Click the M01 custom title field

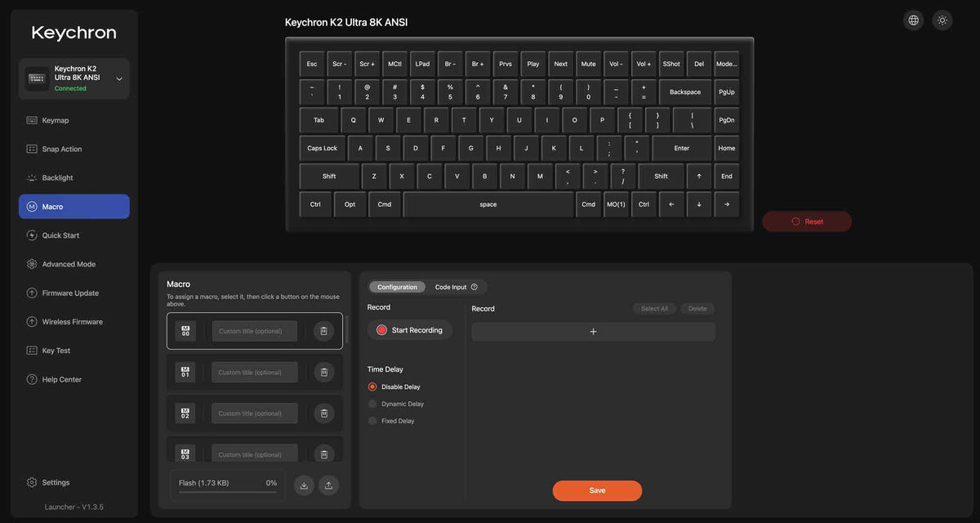pyautogui.click(x=255, y=372)
